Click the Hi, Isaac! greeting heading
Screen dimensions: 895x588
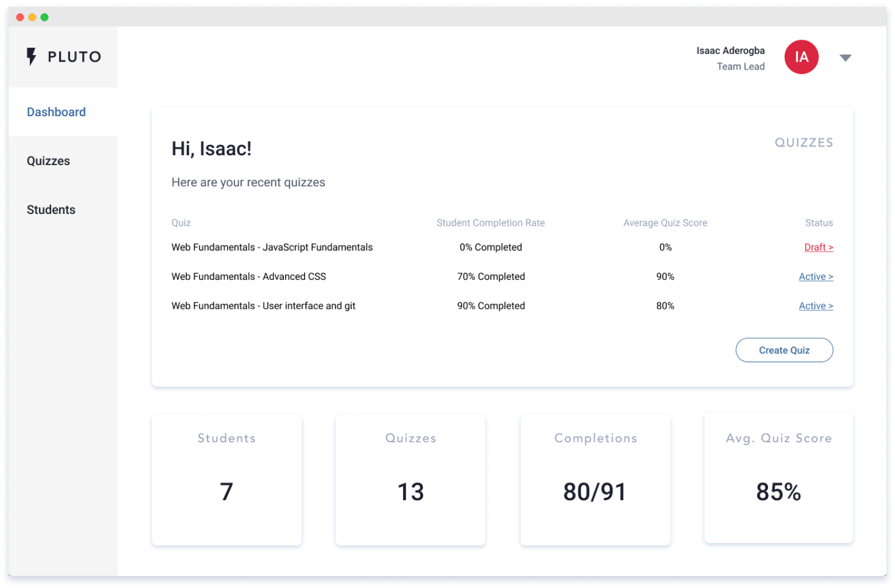(x=212, y=149)
